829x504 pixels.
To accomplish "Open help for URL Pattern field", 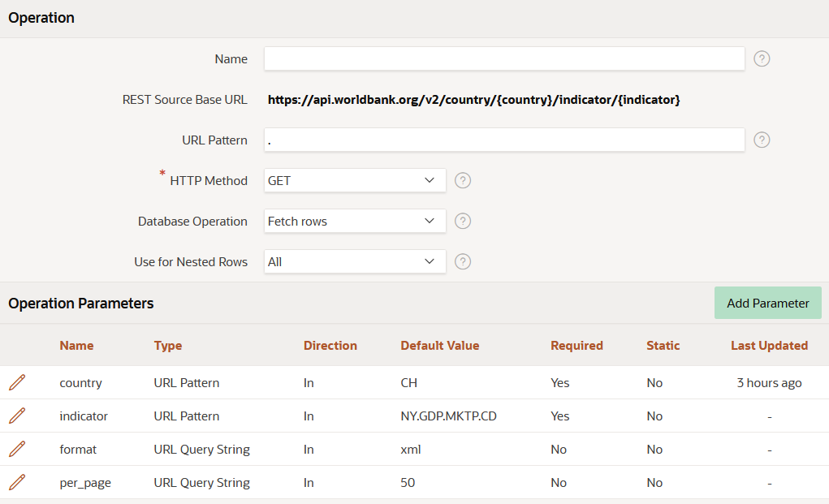I will (762, 140).
